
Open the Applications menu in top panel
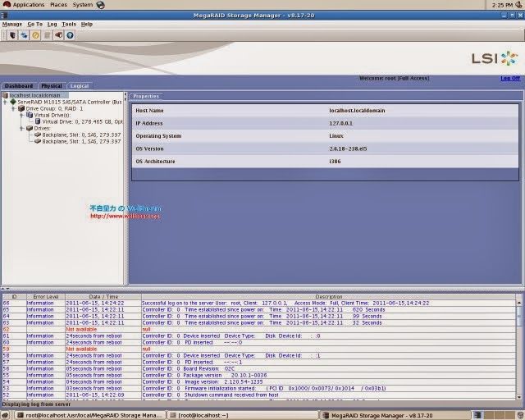point(29,5)
